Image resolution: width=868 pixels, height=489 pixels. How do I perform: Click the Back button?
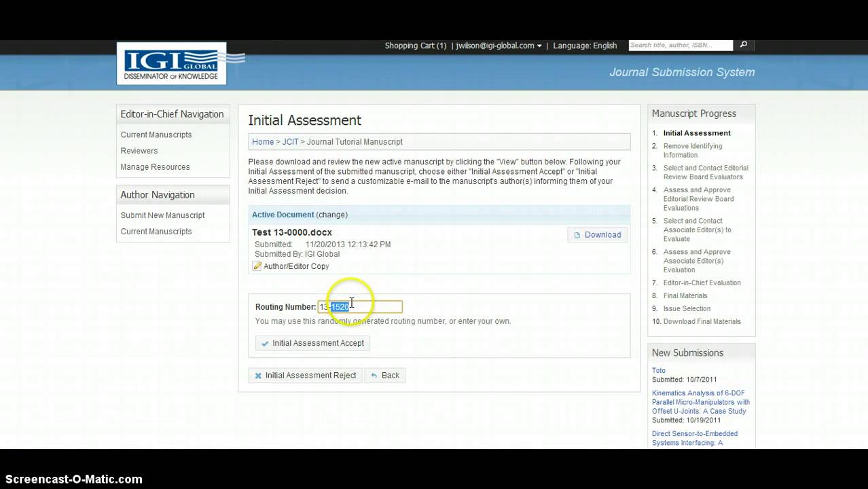[385, 376]
